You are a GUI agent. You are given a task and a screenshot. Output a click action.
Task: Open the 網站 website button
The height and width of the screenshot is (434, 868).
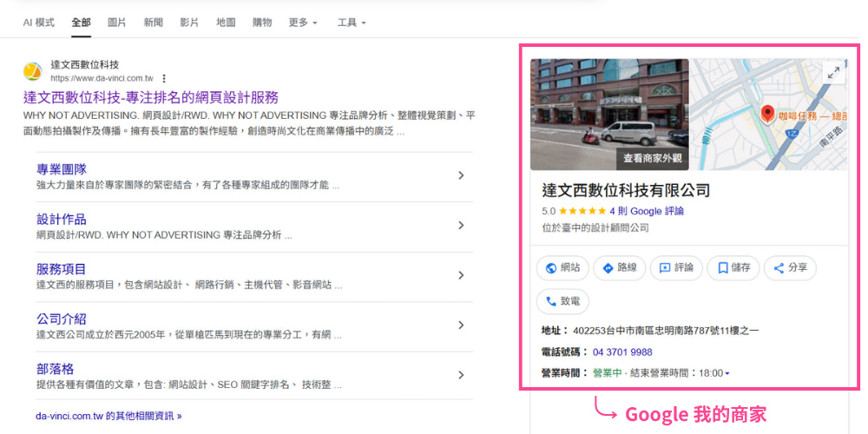[x=562, y=268]
